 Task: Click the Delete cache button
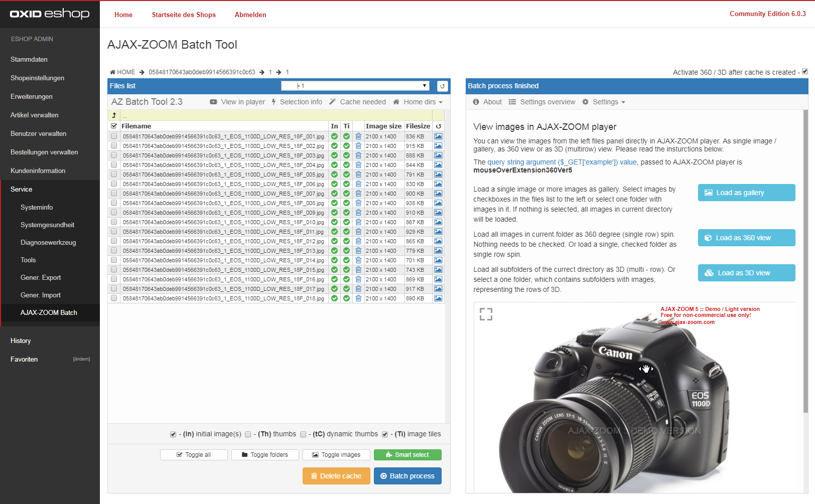tap(336, 476)
